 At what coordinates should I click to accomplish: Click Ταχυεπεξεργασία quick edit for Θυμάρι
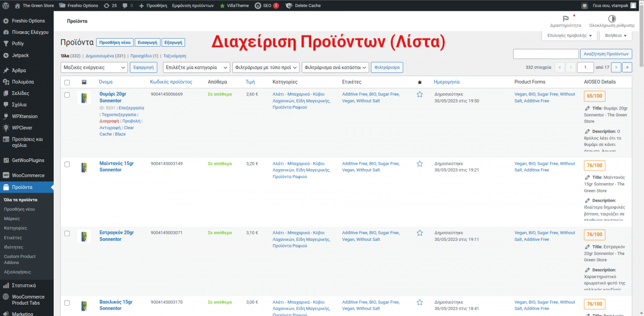coord(119,114)
